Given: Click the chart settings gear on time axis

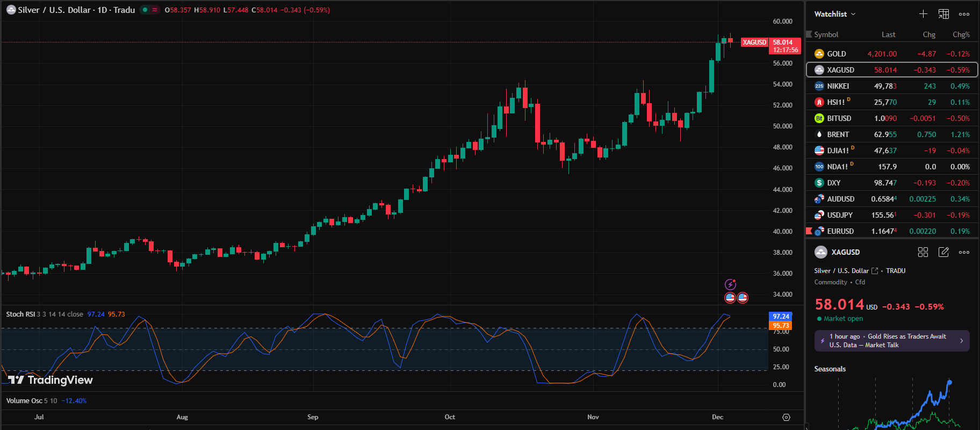Looking at the screenshot, I should tap(786, 417).
